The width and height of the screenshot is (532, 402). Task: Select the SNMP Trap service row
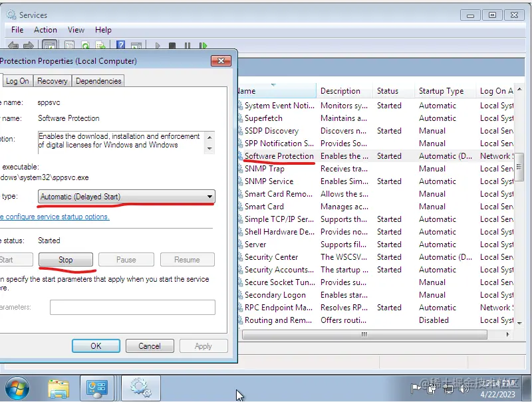(376, 169)
